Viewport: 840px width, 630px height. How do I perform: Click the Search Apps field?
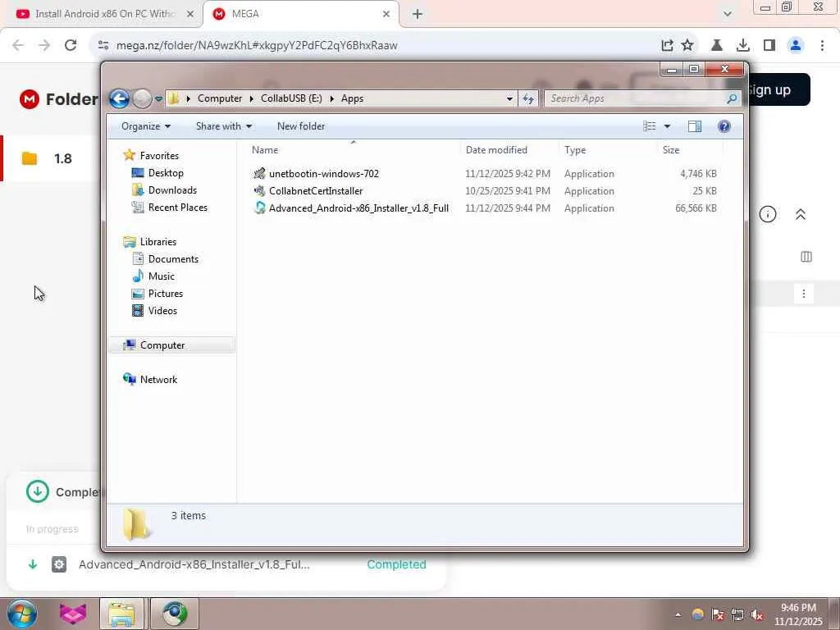pyautogui.click(x=637, y=98)
